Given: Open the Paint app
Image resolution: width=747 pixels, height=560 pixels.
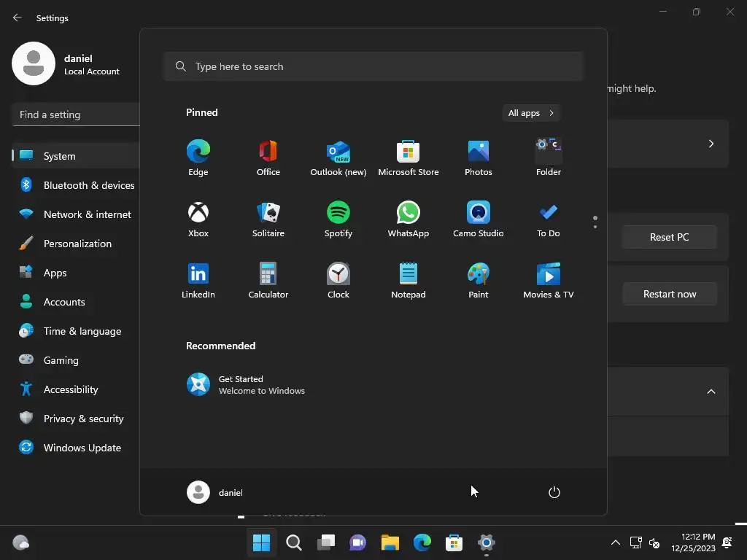Looking at the screenshot, I should (x=479, y=281).
